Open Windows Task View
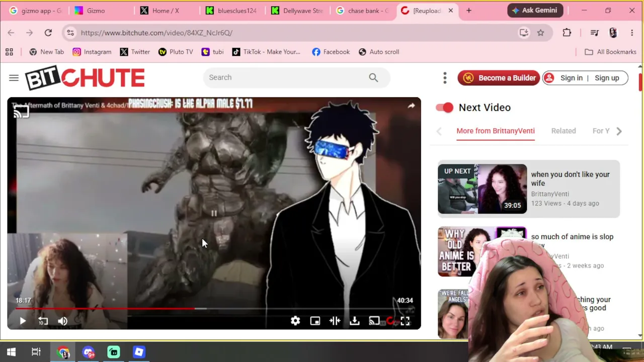Viewport: 644px width, 362px height. (x=36, y=352)
